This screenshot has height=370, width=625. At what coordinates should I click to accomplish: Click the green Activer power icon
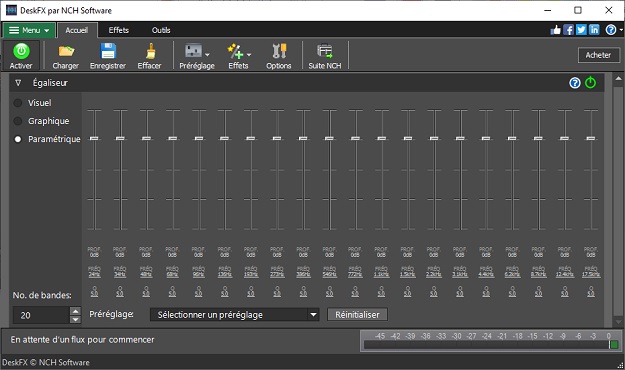pyautogui.click(x=21, y=51)
